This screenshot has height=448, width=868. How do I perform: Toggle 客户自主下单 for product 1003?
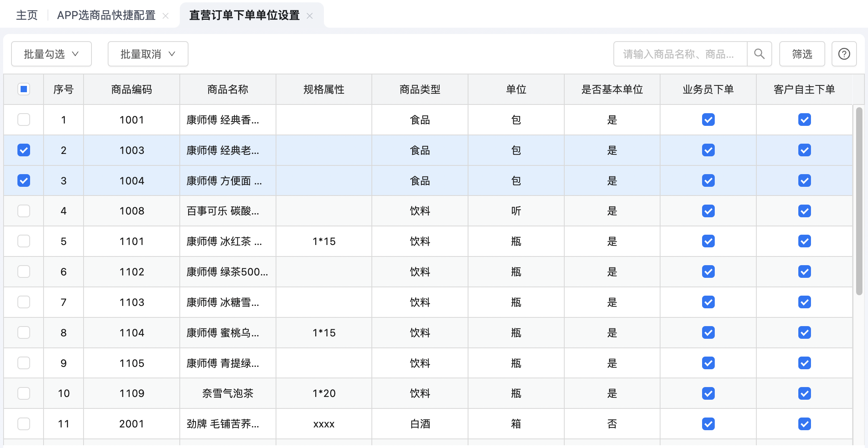805,150
